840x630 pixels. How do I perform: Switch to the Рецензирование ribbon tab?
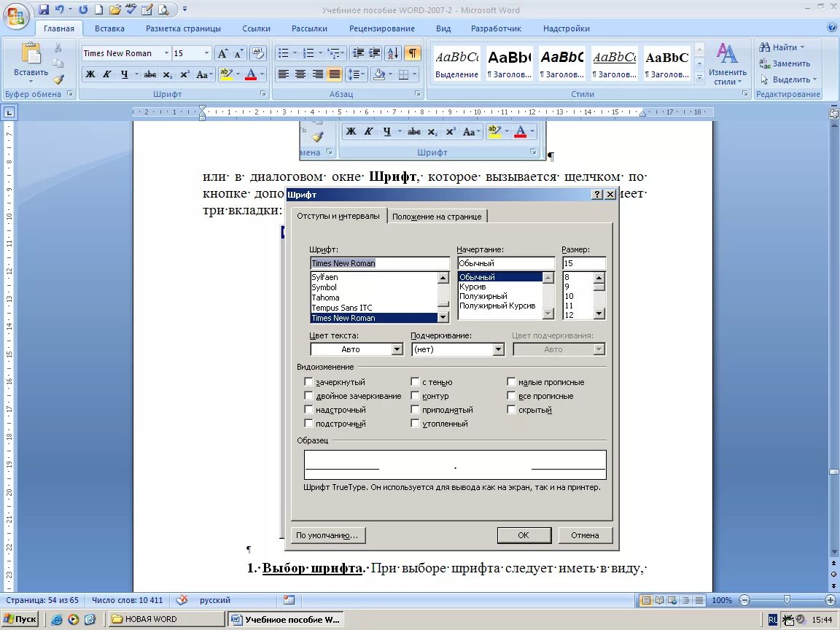pyautogui.click(x=382, y=28)
